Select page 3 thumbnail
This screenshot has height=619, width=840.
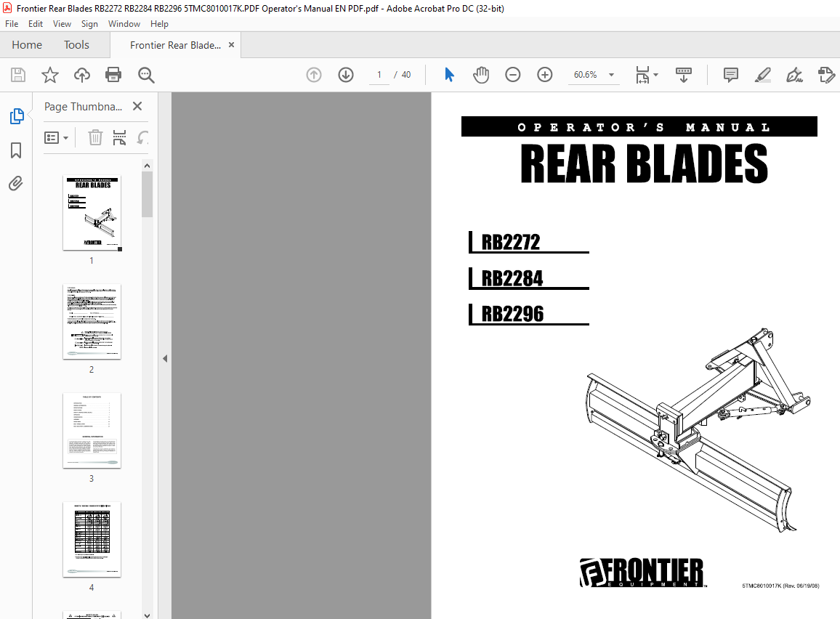92,431
